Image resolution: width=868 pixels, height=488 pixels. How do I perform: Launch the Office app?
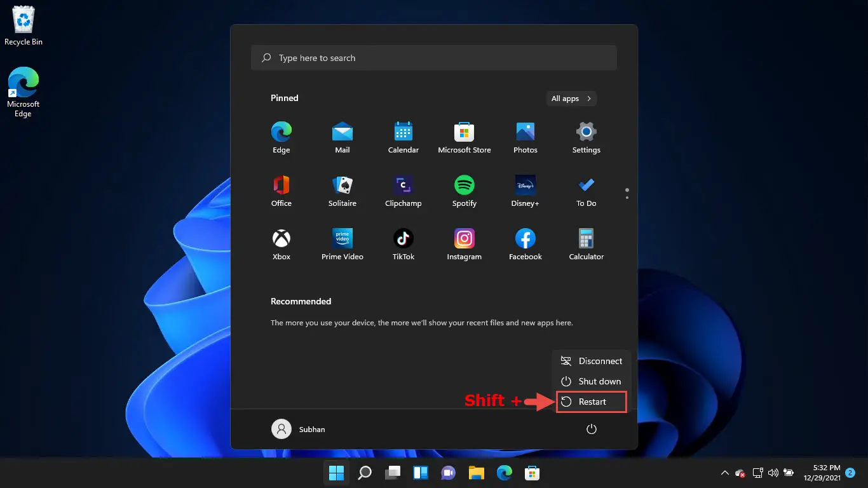(x=281, y=191)
